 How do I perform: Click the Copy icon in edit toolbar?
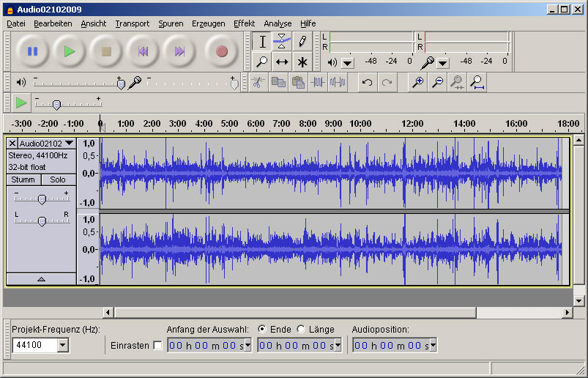coord(278,82)
